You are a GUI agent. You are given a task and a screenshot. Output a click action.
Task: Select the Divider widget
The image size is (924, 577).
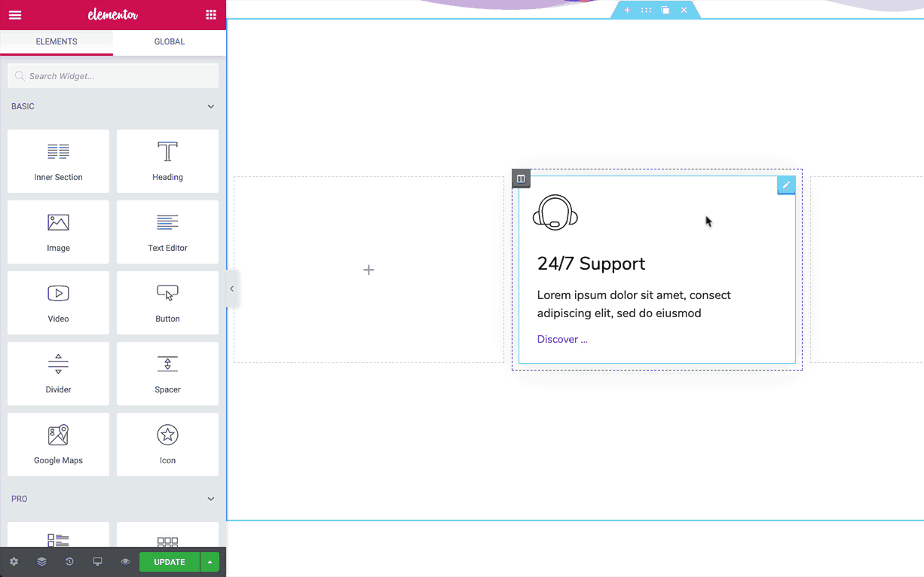(58, 374)
